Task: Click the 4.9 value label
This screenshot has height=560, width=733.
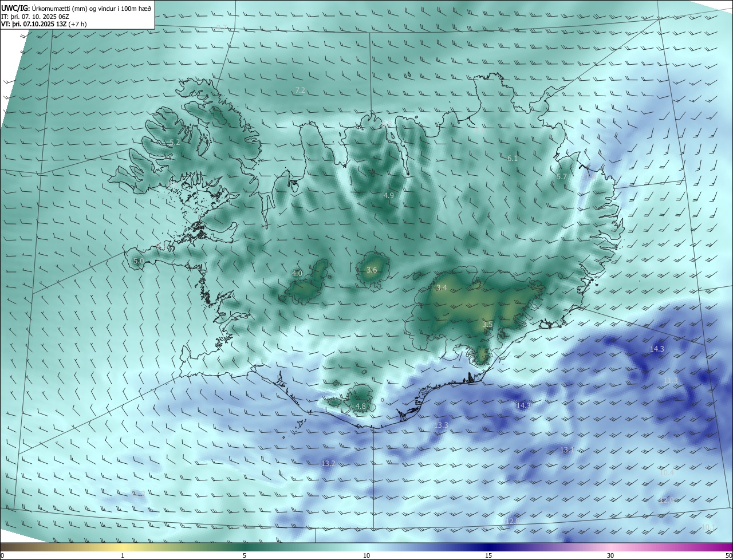Action: click(389, 196)
